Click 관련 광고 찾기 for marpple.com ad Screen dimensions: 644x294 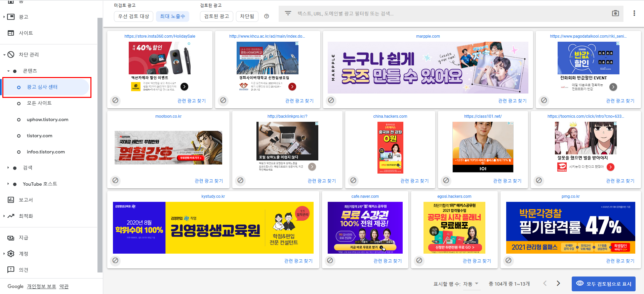(512, 101)
